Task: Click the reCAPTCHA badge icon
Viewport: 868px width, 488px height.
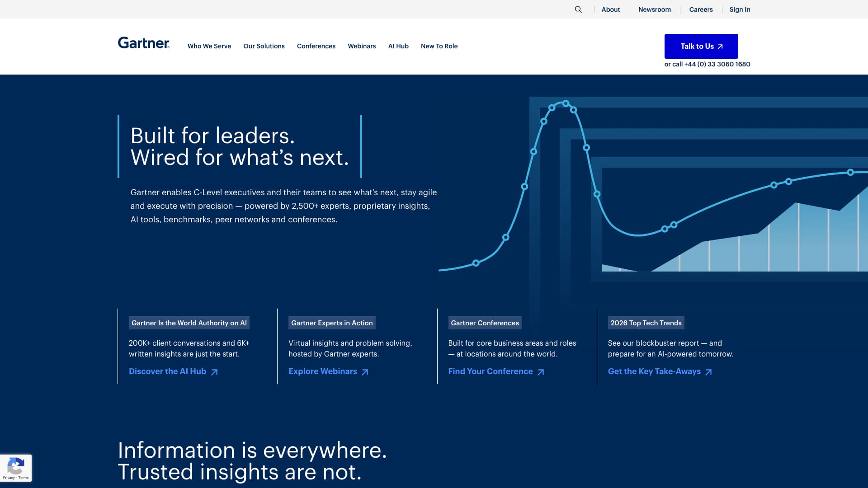Action: [16, 466]
